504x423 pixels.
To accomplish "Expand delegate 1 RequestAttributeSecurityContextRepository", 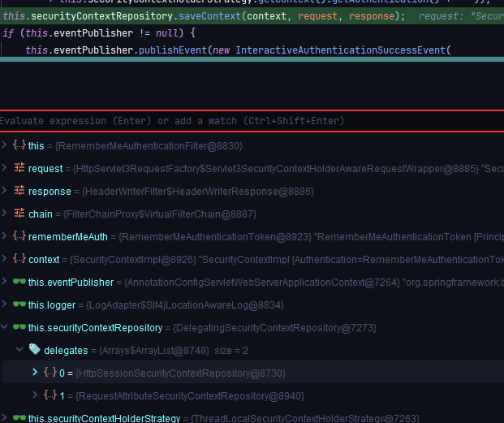I will (34, 395).
